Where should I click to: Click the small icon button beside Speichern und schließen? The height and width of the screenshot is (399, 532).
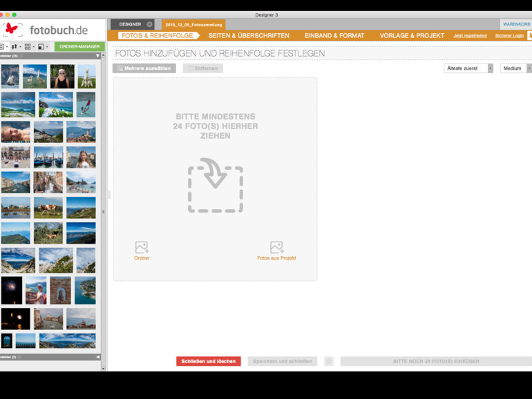(x=329, y=361)
